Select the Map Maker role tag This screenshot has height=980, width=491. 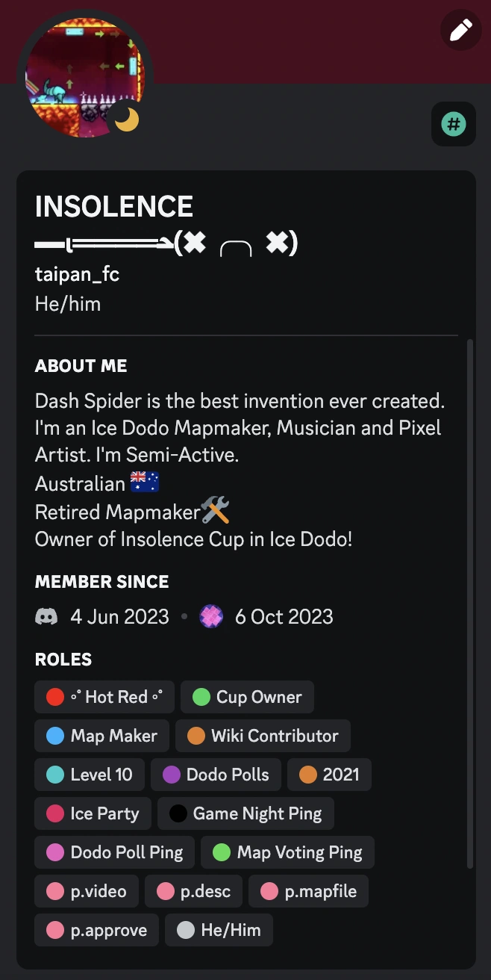[101, 736]
